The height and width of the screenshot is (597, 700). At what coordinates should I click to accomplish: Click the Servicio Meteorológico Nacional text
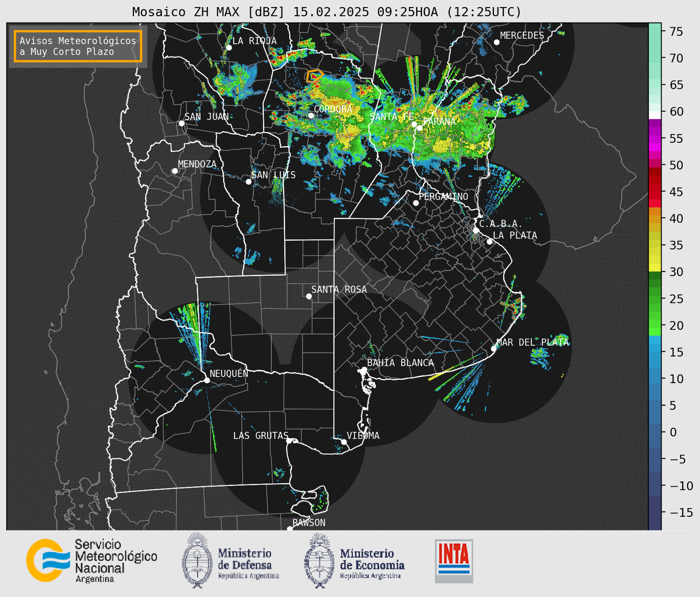116,561
